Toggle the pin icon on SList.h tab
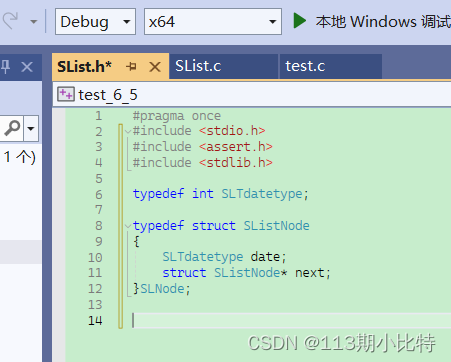The image size is (451, 362). [131, 67]
